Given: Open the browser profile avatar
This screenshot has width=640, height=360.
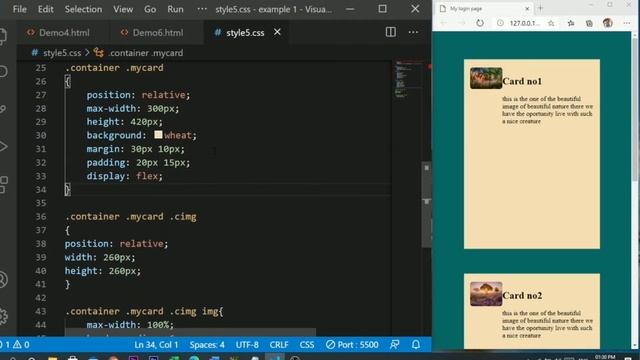Looking at the screenshot, I should (608, 23).
